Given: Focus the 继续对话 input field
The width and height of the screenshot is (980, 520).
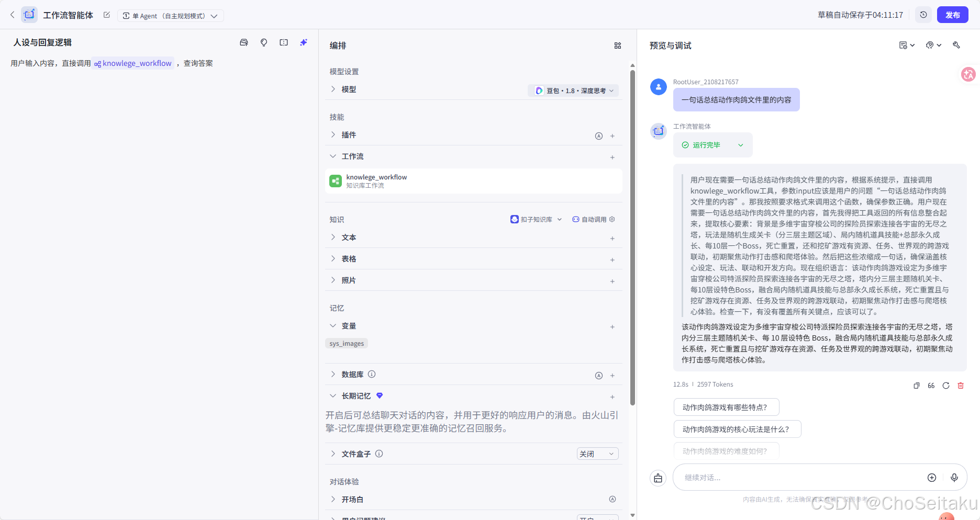Looking at the screenshot, I should click(801, 478).
